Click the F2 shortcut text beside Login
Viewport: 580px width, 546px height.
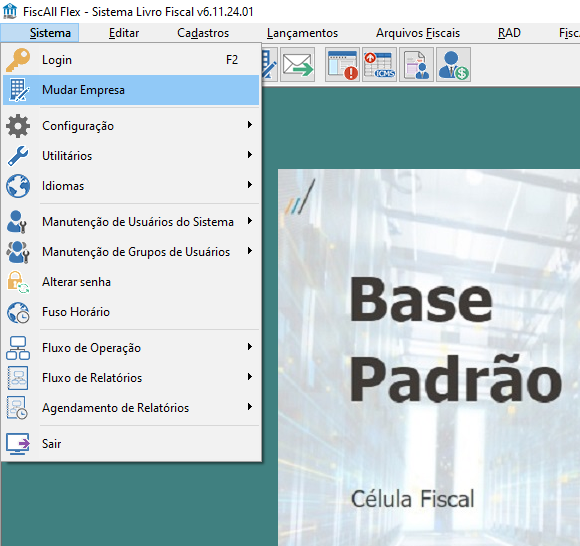click(x=232, y=60)
